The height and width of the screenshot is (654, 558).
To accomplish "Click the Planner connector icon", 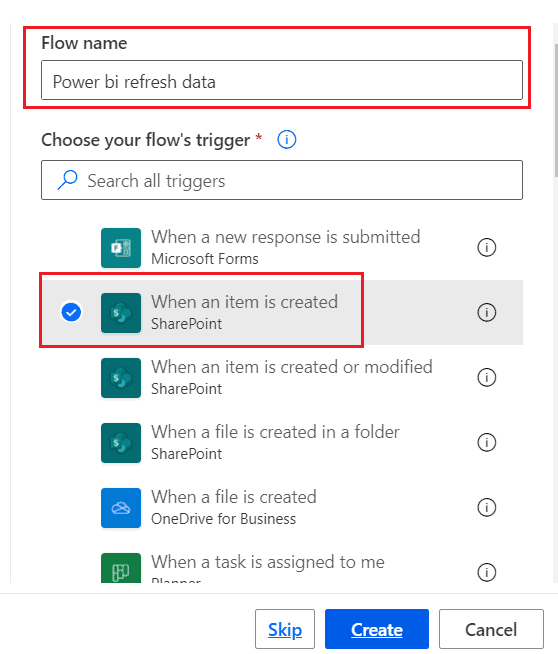I will pos(121,568).
